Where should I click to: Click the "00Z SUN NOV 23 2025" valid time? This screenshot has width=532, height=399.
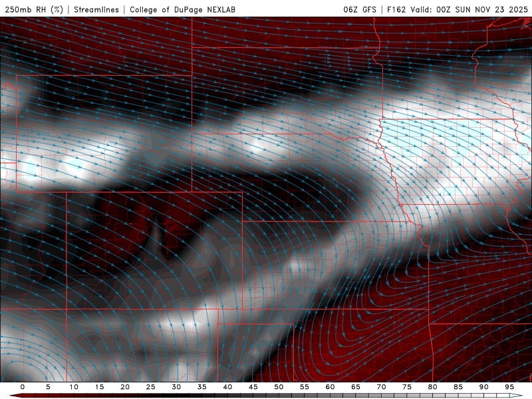point(482,9)
